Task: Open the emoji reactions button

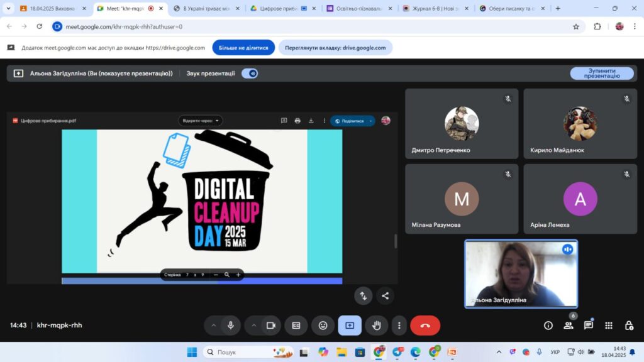Action: pos(323,326)
